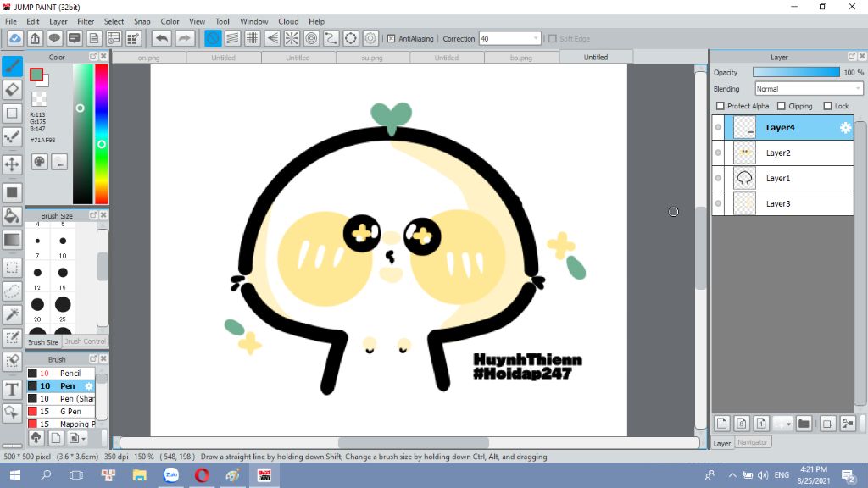Click the cloud save icon in toolbar
The height and width of the screenshot is (488, 868).
[15, 38]
